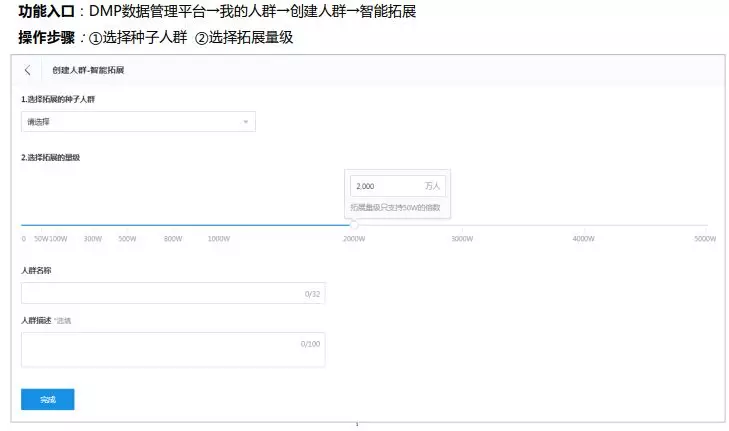
Task: Click the 人群描述 text area
Action: point(173,350)
